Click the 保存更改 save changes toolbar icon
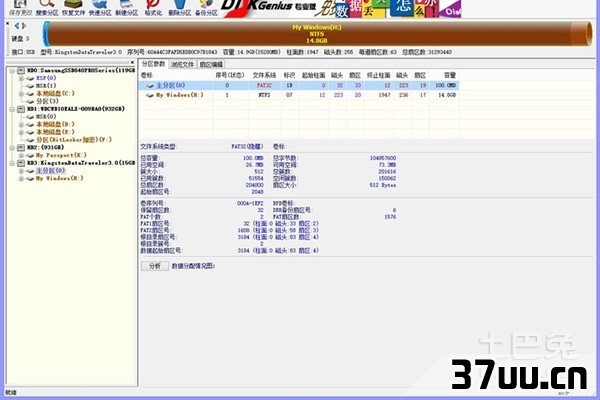 point(20,7)
